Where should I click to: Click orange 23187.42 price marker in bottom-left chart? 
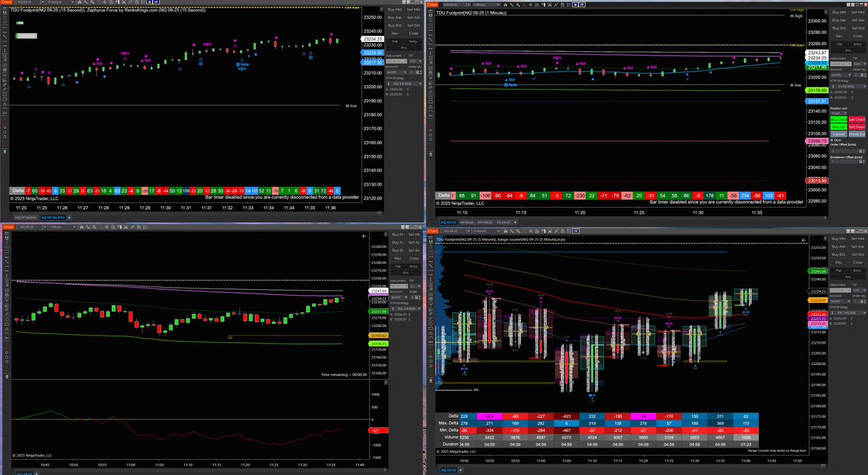[x=378, y=335]
